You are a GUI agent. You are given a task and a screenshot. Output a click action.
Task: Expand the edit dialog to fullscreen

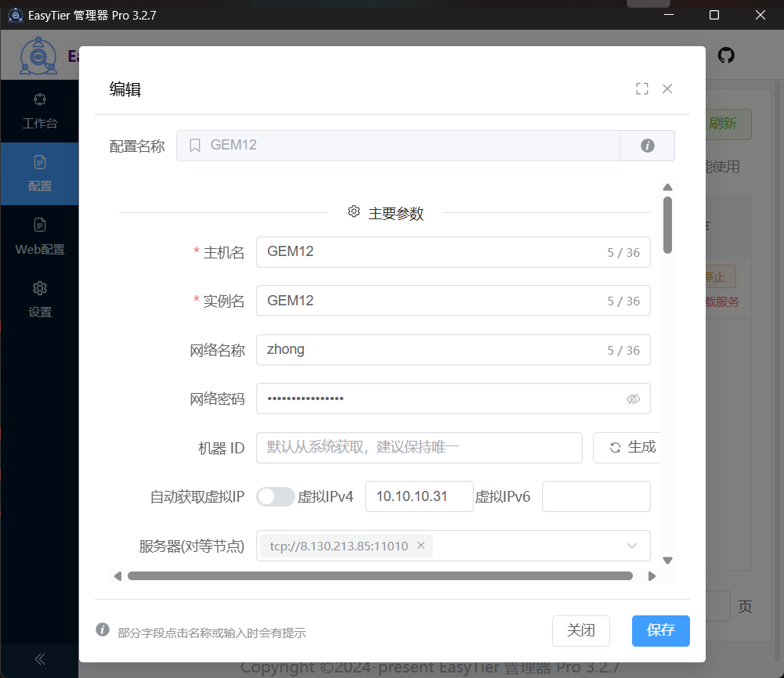pos(642,88)
